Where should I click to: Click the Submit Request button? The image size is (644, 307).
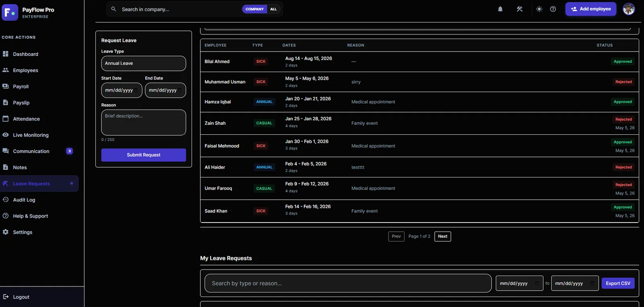click(x=143, y=155)
